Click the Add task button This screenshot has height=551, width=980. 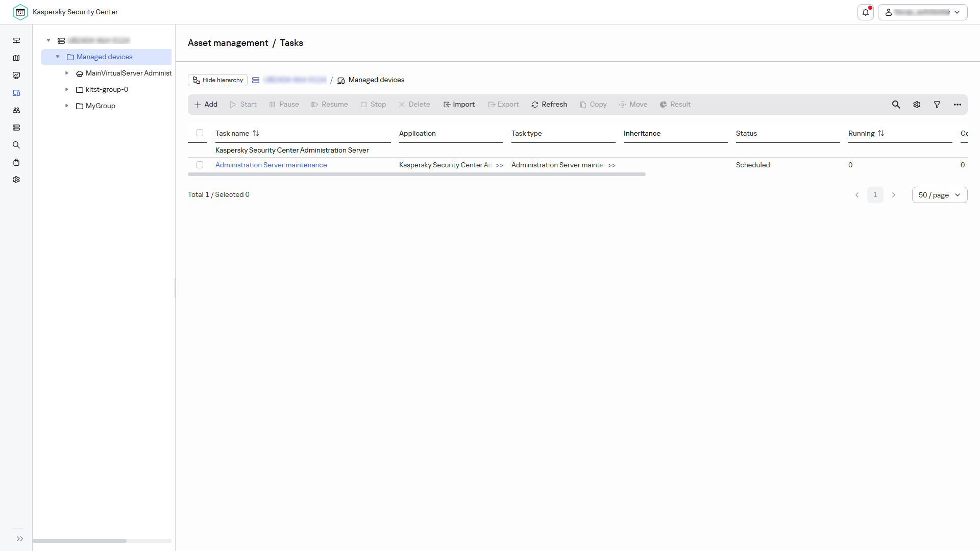point(206,104)
